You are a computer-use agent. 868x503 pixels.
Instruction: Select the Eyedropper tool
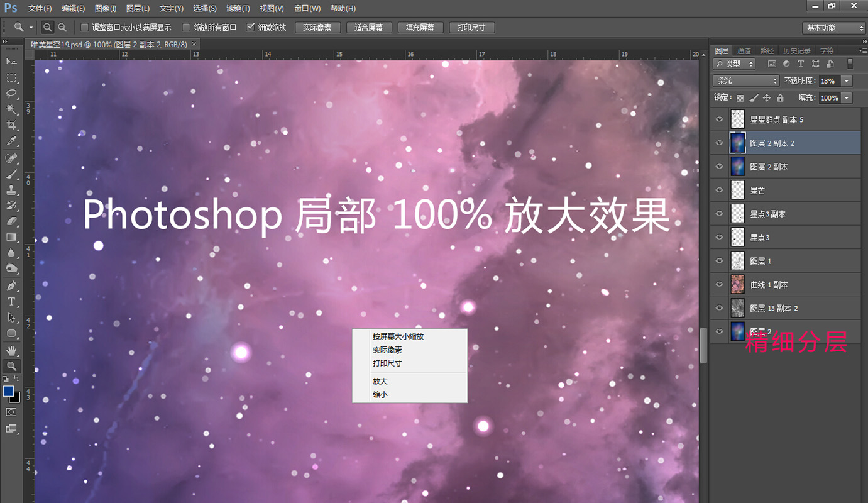tap(11, 142)
